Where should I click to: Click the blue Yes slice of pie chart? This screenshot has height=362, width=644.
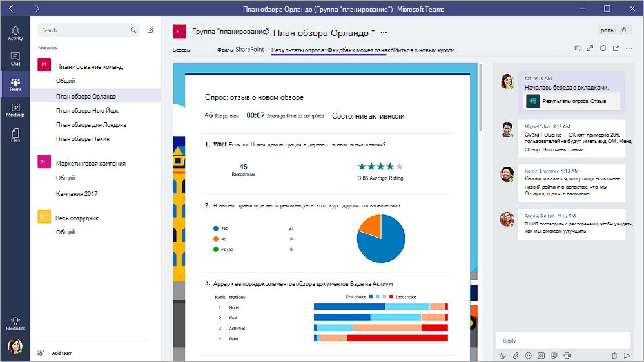(x=385, y=244)
